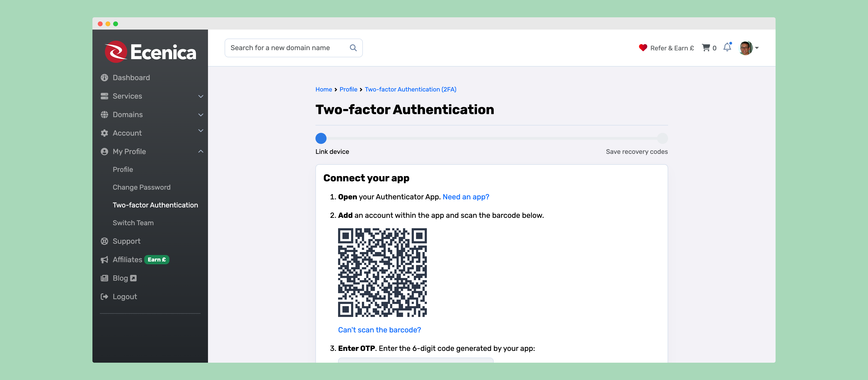Click the Domains globe icon
The width and height of the screenshot is (868, 380).
[104, 115]
